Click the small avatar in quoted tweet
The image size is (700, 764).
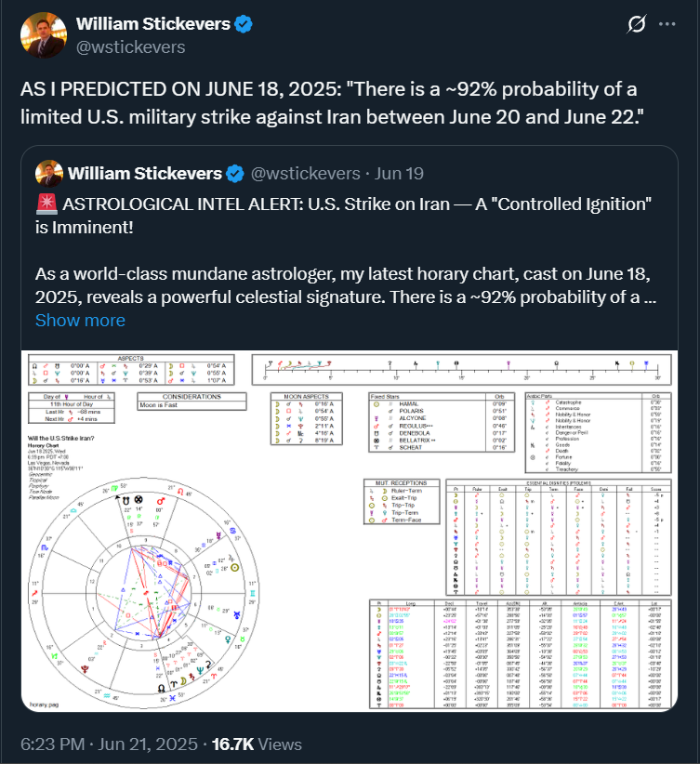point(49,174)
